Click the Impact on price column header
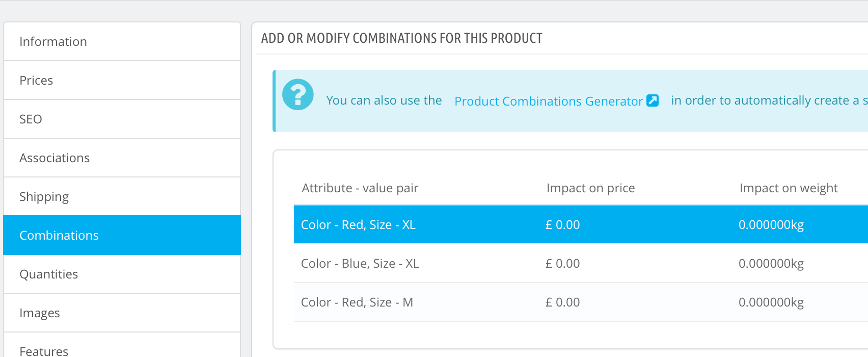The width and height of the screenshot is (868, 357). [590, 188]
